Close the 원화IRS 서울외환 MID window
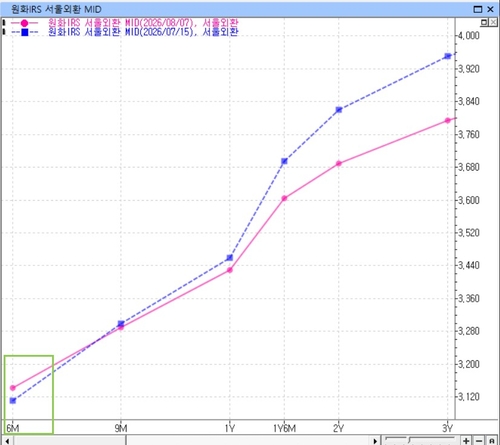The image size is (500, 445). (490, 9)
